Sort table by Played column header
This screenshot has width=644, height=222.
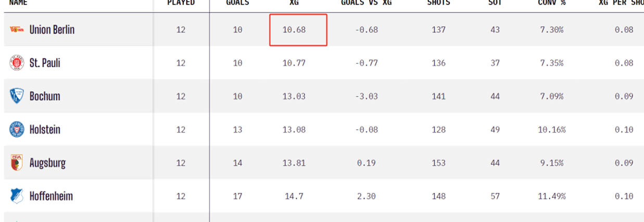181,3
